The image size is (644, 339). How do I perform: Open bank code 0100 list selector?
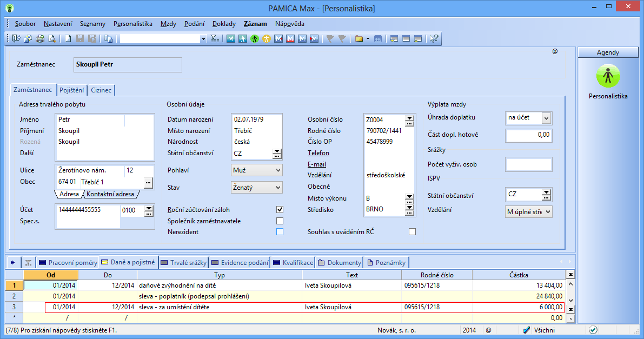(x=149, y=211)
